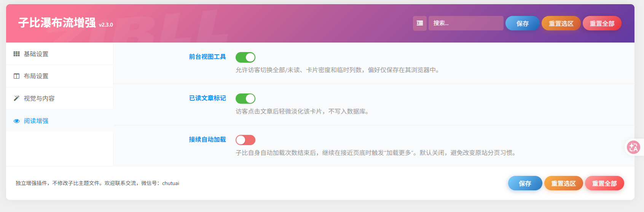The height and width of the screenshot is (212, 644).
Task: Click the eye icon beside 阅读增强
Action: tap(16, 121)
